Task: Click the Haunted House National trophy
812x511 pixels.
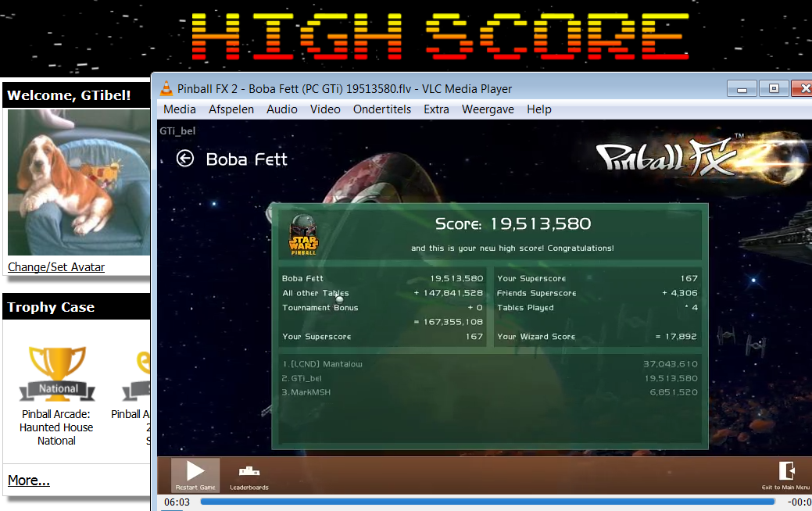Action: tap(57, 374)
